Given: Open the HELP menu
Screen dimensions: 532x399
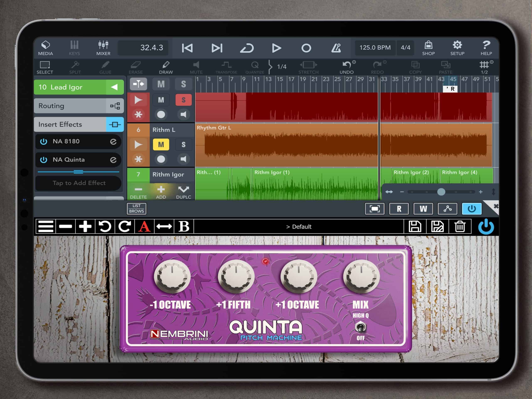Looking at the screenshot, I should (x=486, y=48).
